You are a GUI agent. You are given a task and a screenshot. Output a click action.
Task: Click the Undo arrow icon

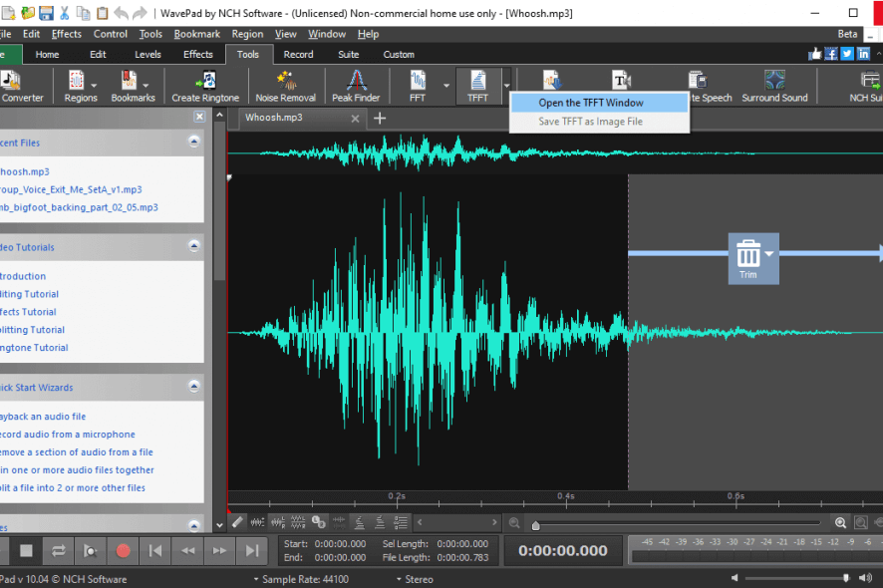[121, 12]
